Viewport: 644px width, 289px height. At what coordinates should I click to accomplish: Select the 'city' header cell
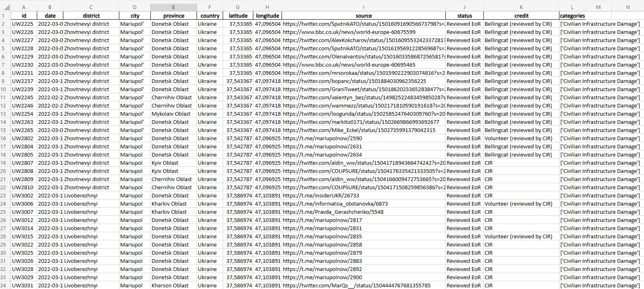[x=135, y=16]
